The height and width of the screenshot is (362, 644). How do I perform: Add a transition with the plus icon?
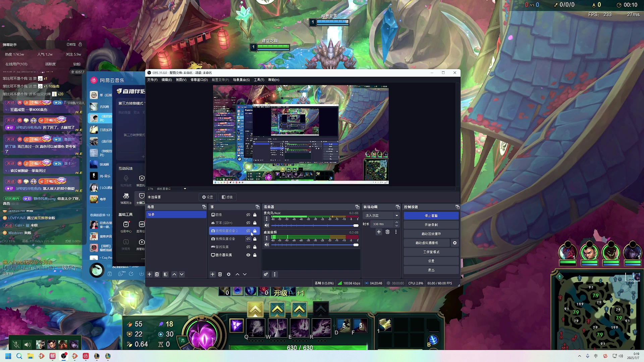(379, 232)
